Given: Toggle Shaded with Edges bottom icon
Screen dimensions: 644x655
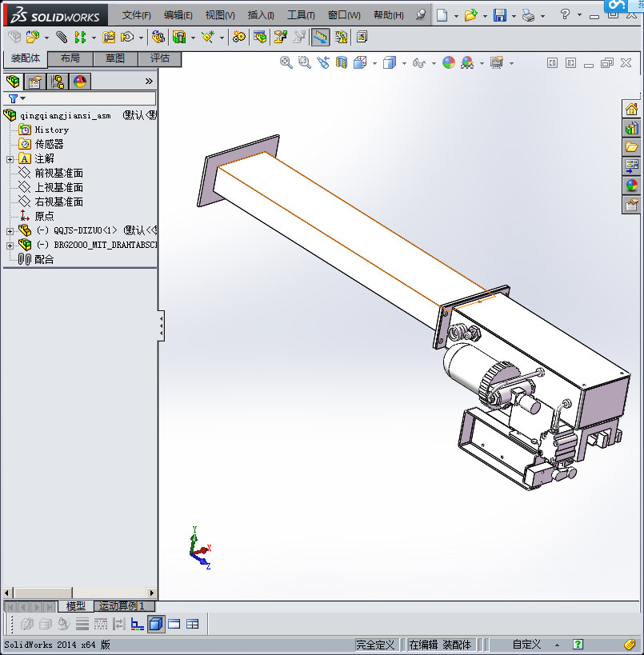Looking at the screenshot, I should point(156,625).
